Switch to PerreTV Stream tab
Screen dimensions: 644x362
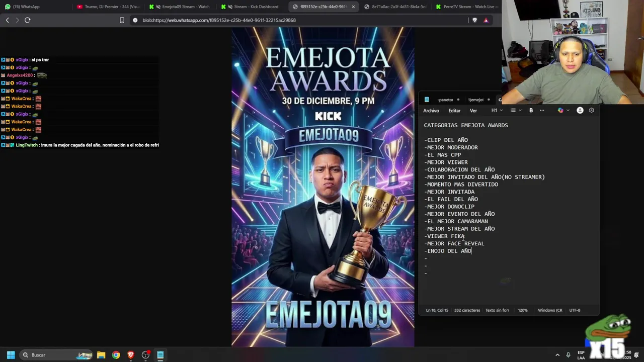point(467,7)
